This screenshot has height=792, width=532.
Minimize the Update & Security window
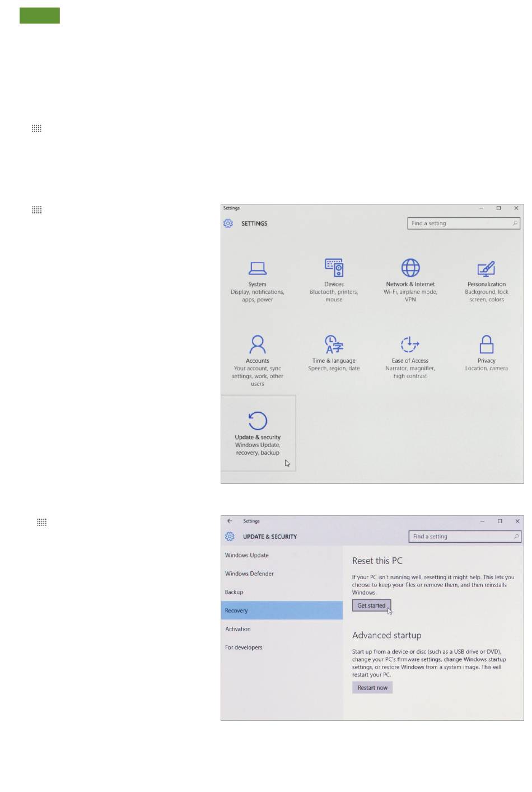click(x=482, y=521)
